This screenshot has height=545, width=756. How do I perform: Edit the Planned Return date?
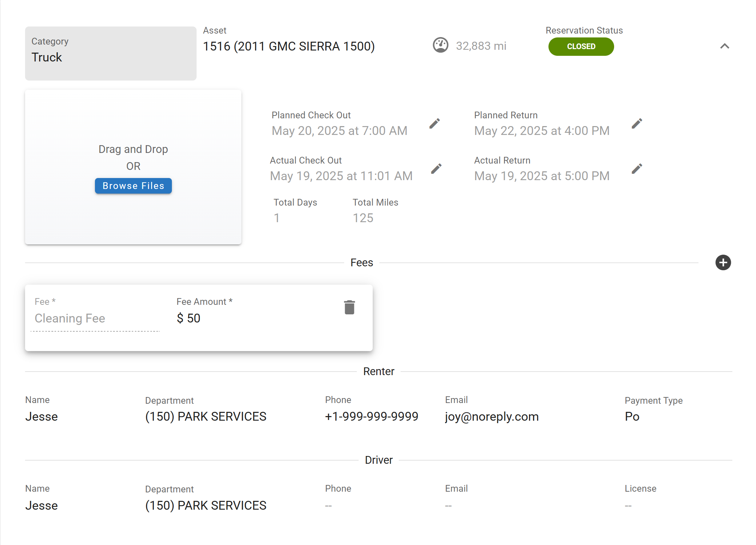pos(637,124)
